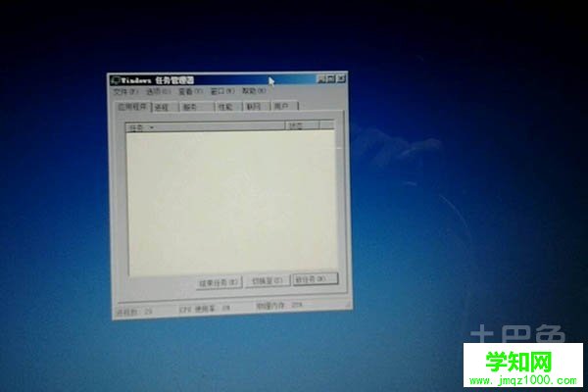The image size is (588, 392).
Task: Switch to the 性能 Performance tab
Action: pos(228,107)
